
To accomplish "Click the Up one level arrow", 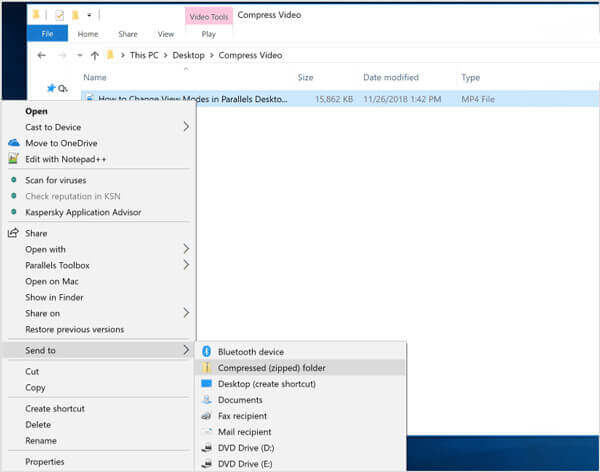I will (95, 56).
